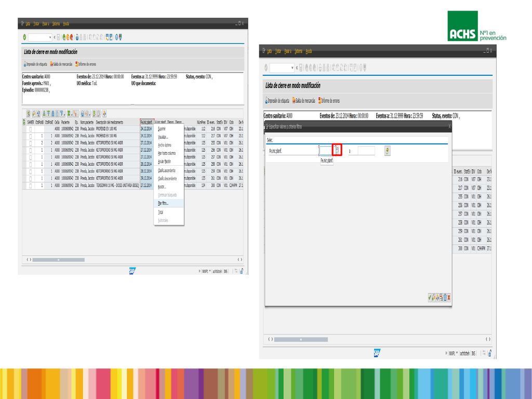532x399 pixels.
Task: Click Export icon in the grid toolbar
Action: click(94, 114)
